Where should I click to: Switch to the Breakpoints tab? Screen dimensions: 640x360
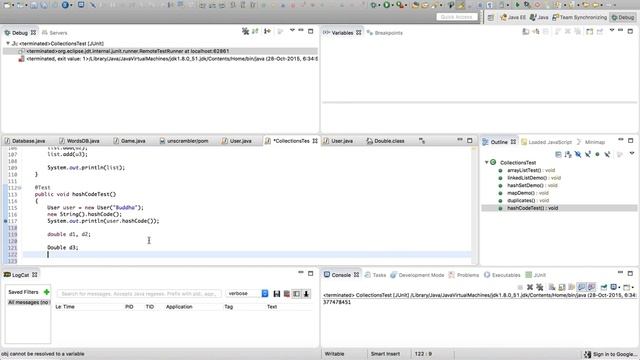[384, 33]
